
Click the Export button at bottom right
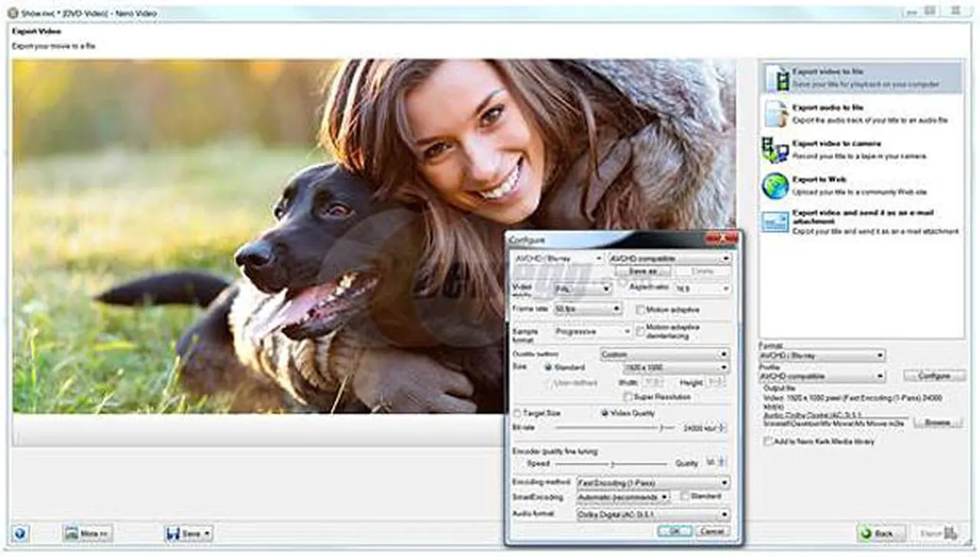(x=937, y=533)
